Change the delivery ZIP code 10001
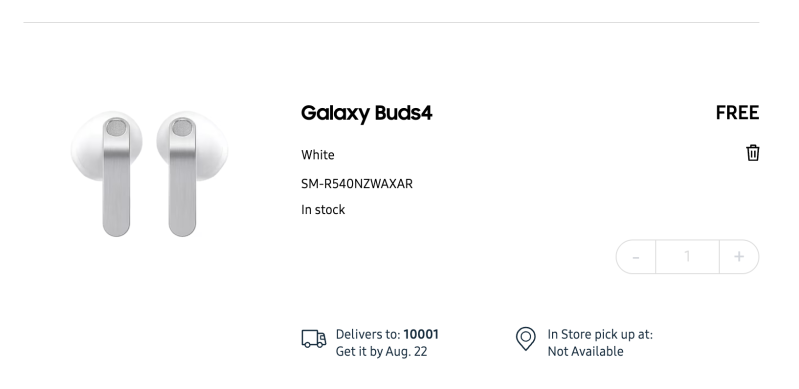The height and width of the screenshot is (389, 799). [421, 334]
